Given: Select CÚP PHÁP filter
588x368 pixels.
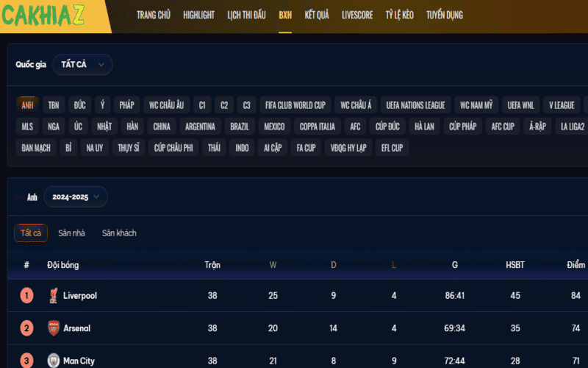Looking at the screenshot, I should click(463, 127).
